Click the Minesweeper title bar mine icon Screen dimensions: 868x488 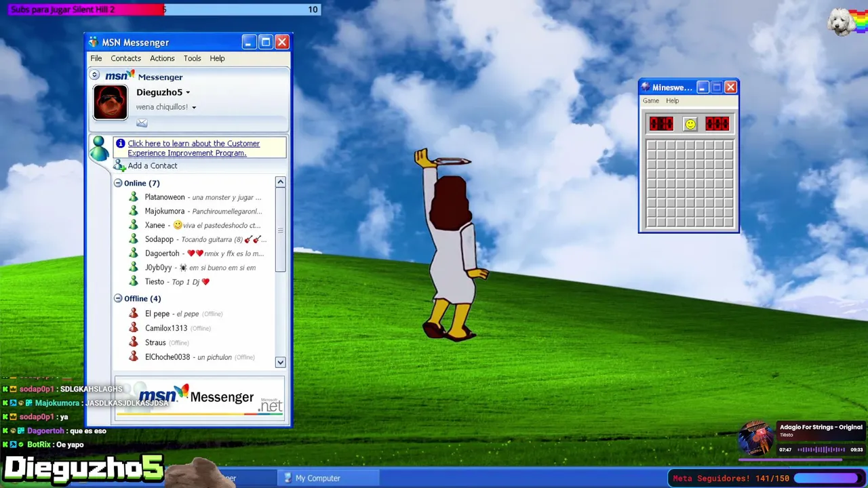pos(646,87)
